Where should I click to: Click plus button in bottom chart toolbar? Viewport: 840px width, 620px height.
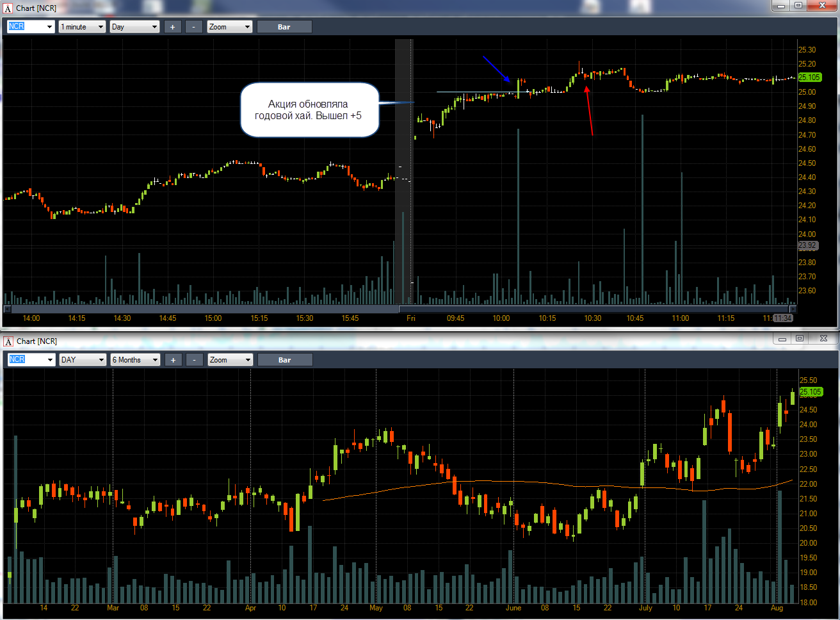(x=173, y=360)
